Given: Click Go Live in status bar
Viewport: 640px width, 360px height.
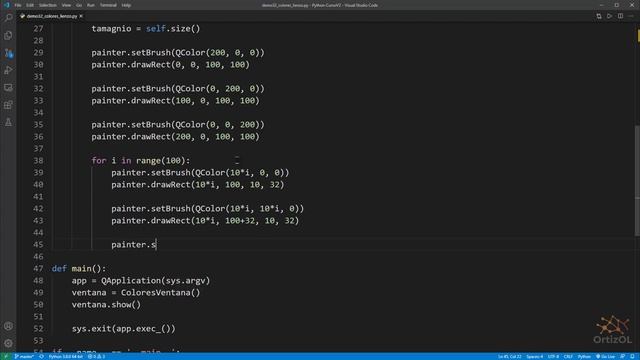Looking at the screenshot, I should [605, 356].
